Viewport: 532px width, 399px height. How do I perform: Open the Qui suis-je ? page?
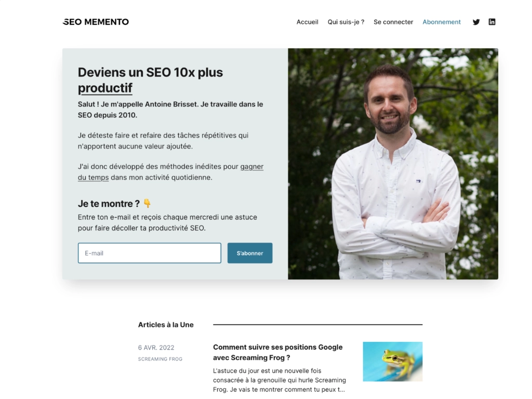[345, 22]
